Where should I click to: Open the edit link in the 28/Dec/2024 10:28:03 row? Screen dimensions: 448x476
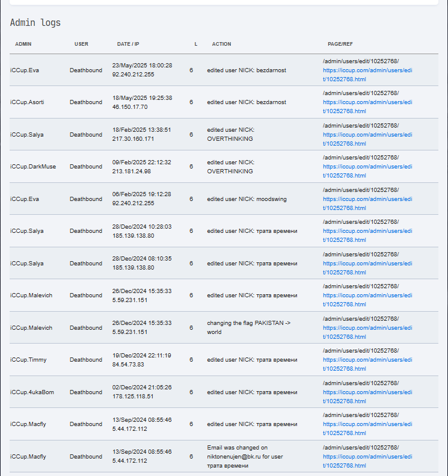[367, 235]
